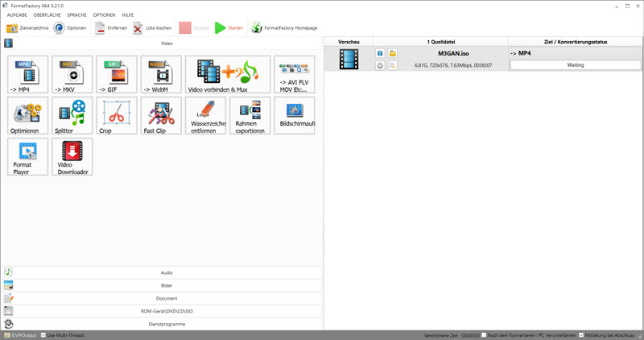Open the AUFGABE menu
This screenshot has height=340, width=644.
[17, 15]
